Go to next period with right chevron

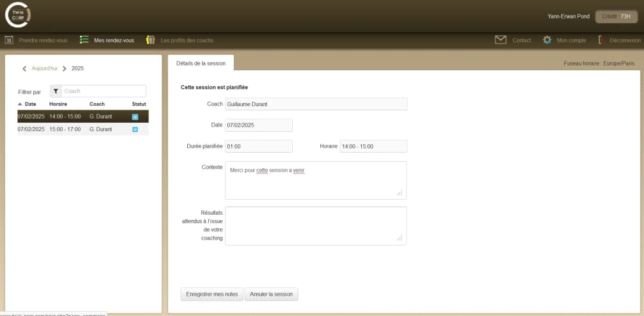64,69
